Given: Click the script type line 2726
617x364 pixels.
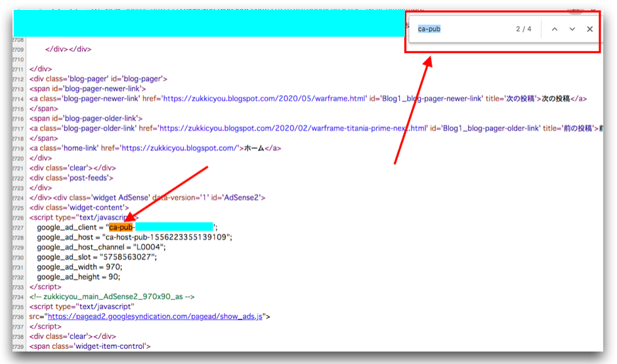Looking at the screenshot, I should tap(84, 217).
